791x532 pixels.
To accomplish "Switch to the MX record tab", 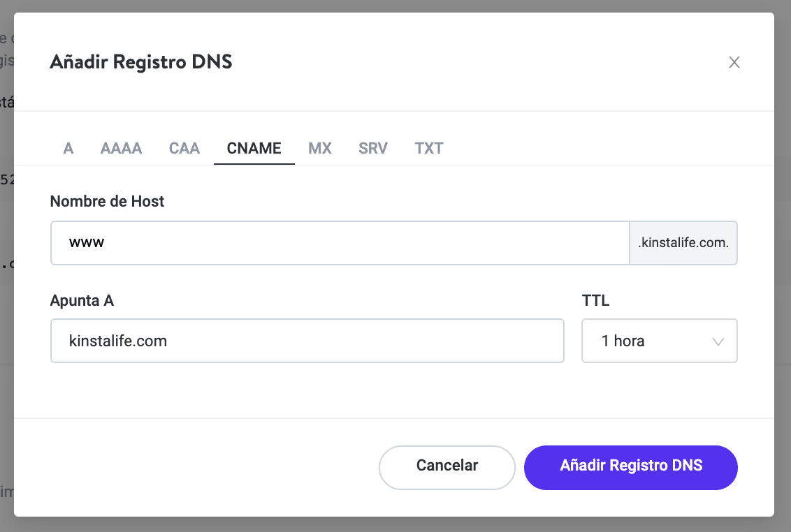I will (x=320, y=148).
